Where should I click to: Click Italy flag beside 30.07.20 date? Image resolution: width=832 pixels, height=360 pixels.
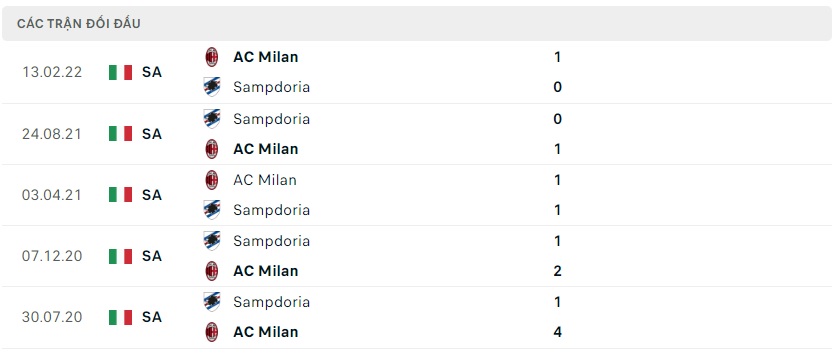[120, 317]
